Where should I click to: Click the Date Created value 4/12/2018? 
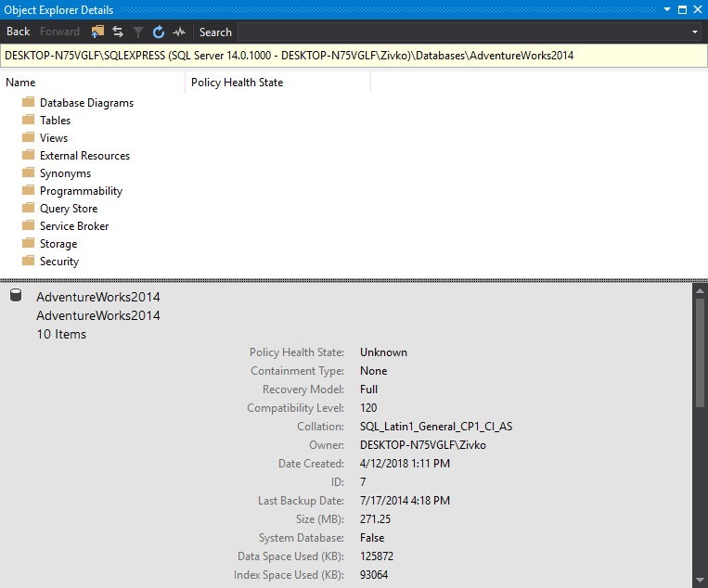[x=405, y=464]
